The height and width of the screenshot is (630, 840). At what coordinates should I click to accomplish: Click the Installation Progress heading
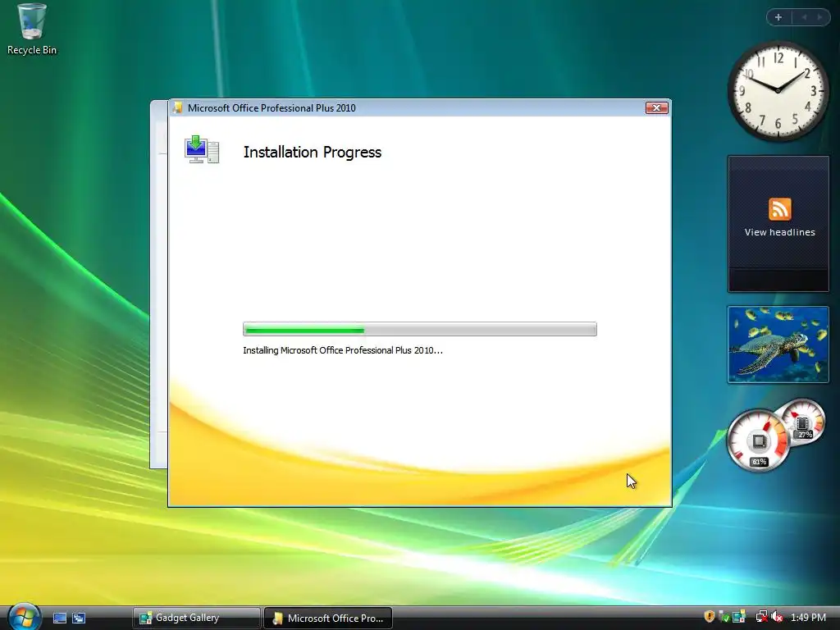pyautogui.click(x=313, y=152)
